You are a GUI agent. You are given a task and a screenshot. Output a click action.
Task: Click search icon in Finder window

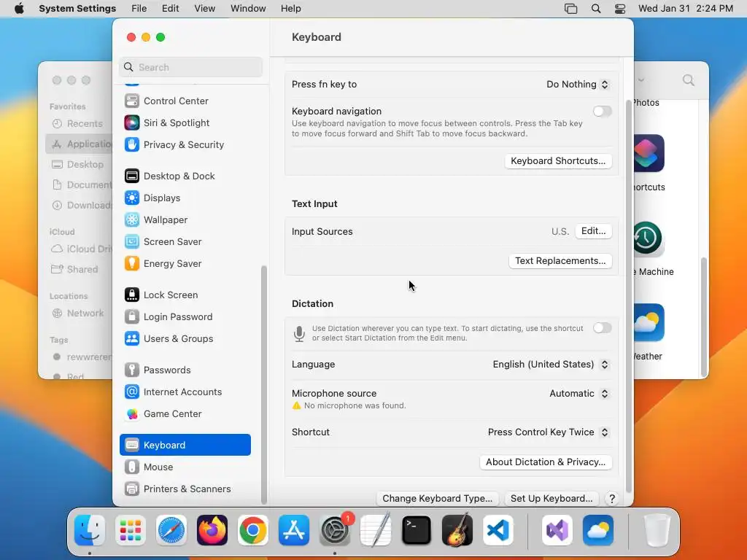pyautogui.click(x=689, y=80)
